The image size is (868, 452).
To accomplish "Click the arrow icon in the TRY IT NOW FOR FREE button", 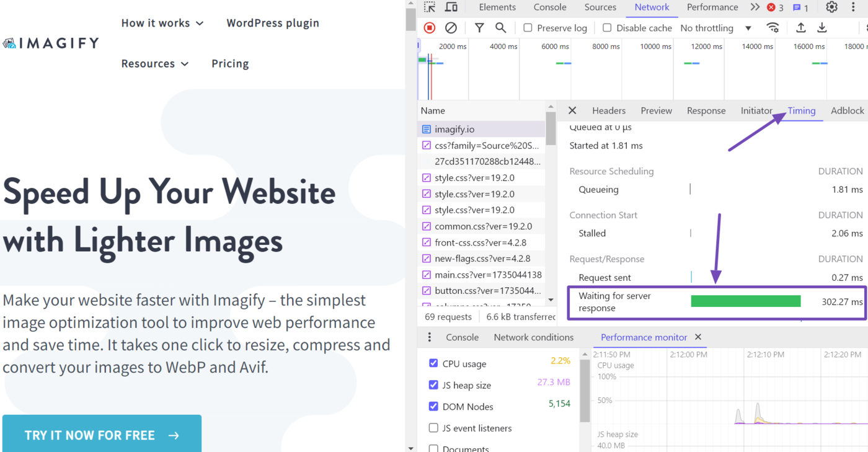I will (x=174, y=435).
